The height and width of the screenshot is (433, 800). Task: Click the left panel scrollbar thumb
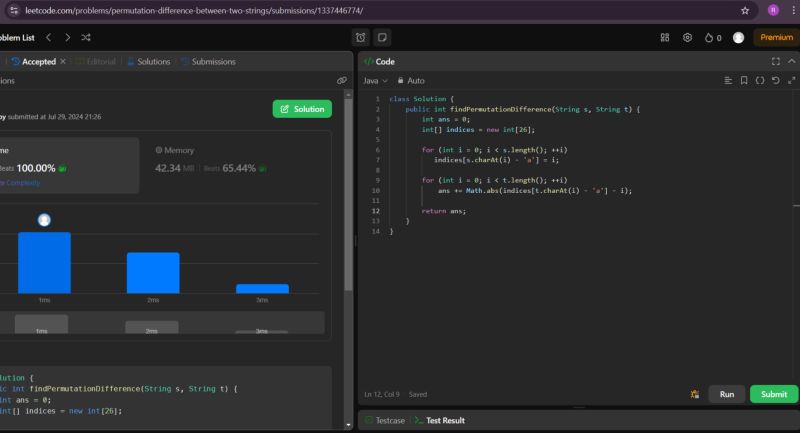pyautogui.click(x=348, y=195)
